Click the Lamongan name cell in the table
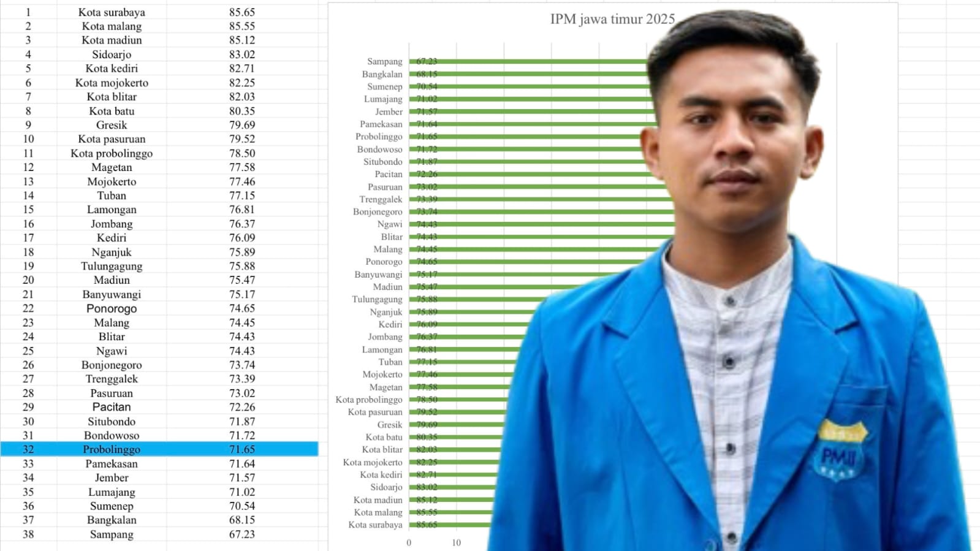Image resolution: width=980 pixels, height=551 pixels. [x=112, y=210]
